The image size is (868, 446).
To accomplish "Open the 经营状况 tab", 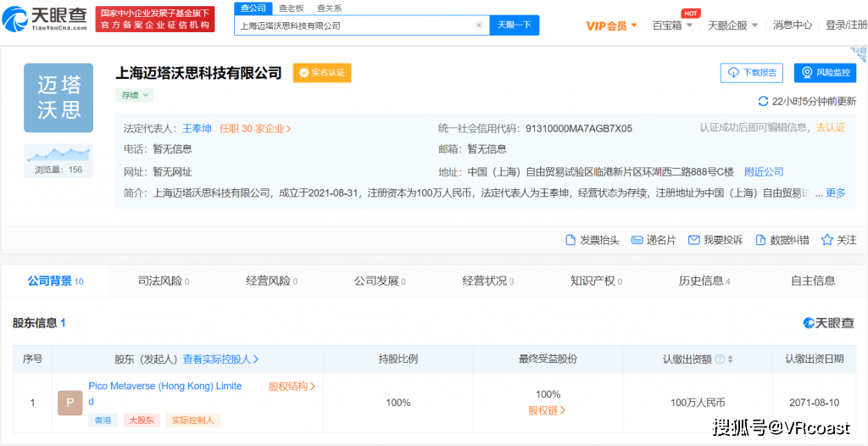I will click(x=487, y=281).
